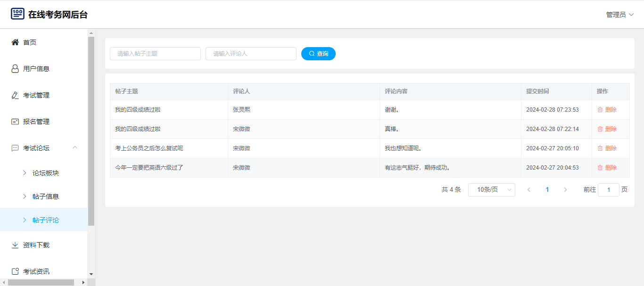Image resolution: width=644 pixels, height=286 pixels.
Task: Collapse the 考试论坛 submenu arrow
Action: (x=75, y=148)
